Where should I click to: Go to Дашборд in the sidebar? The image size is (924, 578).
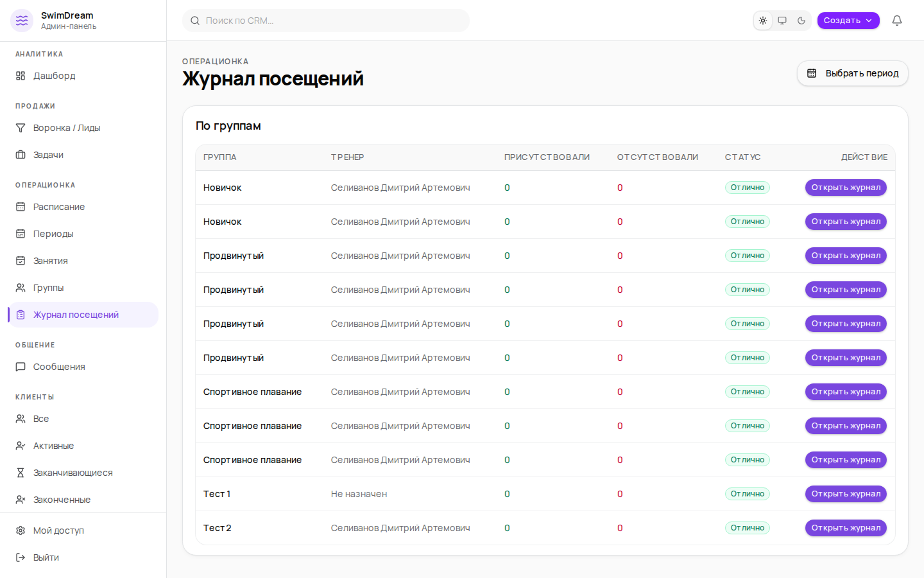pos(83,76)
